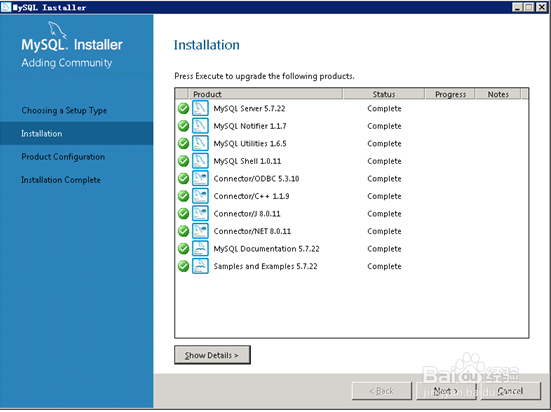Click Complete status for Samples and Examples
This screenshot has width=551, height=412.
pyautogui.click(x=384, y=266)
